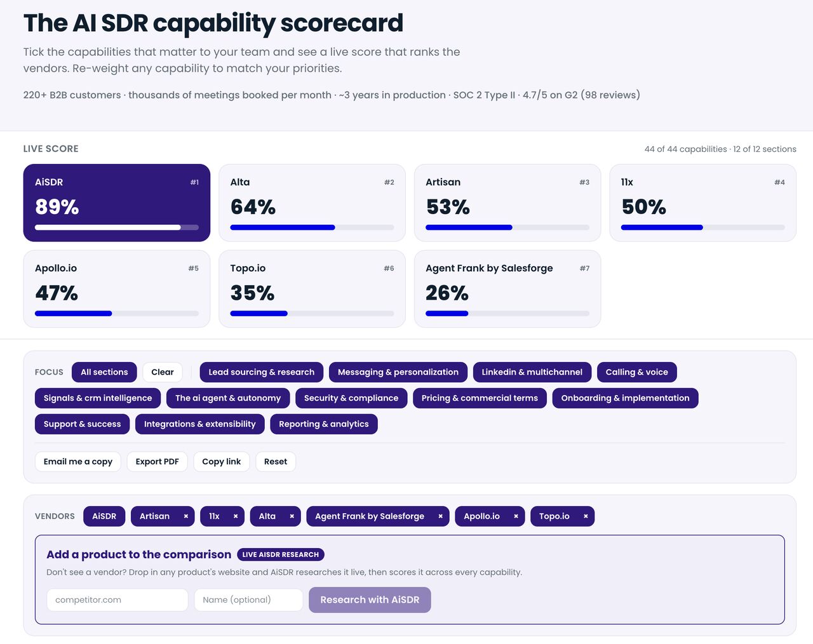The height and width of the screenshot is (644, 813).
Task: Toggle the Reporting & analytics section
Action: pyautogui.click(x=324, y=424)
